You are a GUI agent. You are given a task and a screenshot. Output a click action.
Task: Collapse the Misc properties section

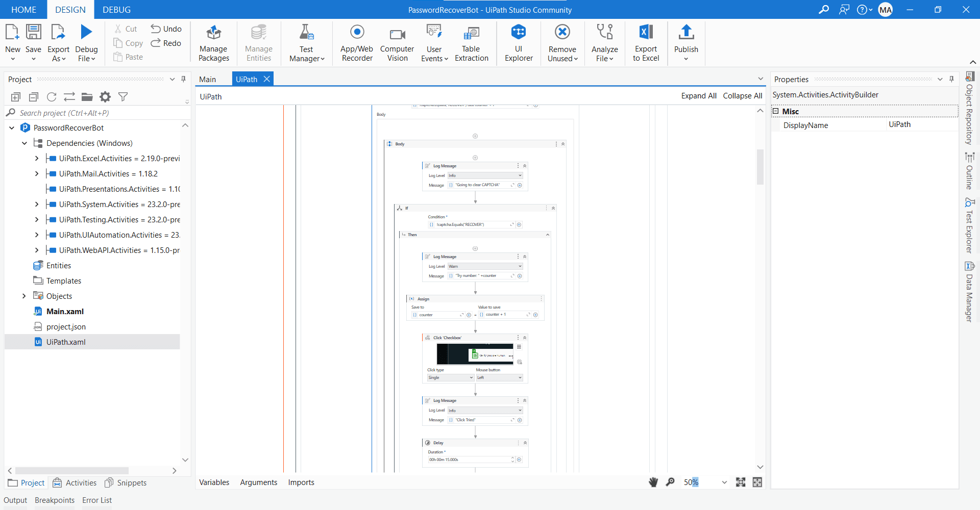coord(776,111)
